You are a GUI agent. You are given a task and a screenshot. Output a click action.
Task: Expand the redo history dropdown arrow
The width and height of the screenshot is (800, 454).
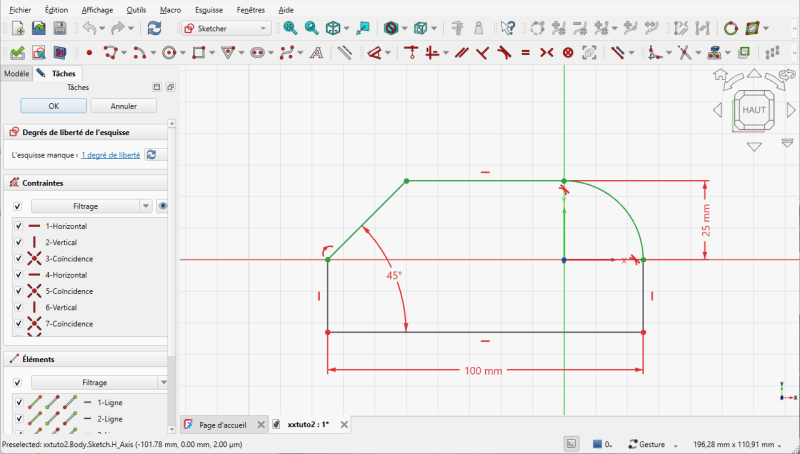click(131, 28)
